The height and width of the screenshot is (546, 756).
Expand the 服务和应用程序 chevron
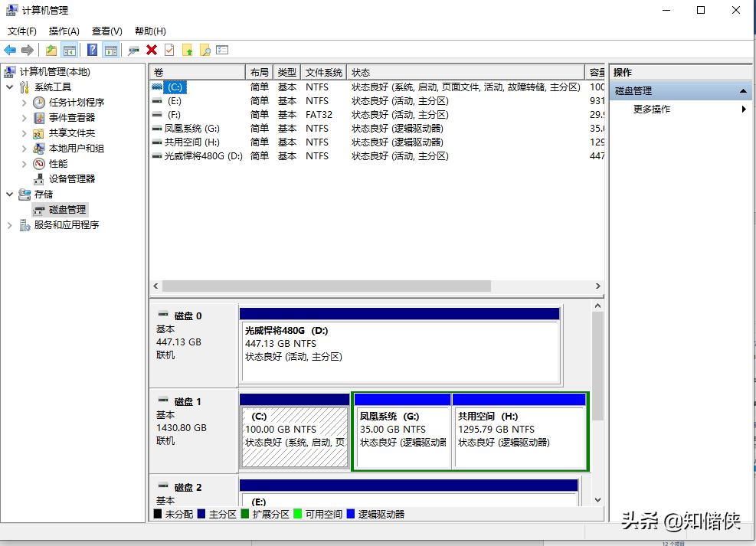point(10,225)
